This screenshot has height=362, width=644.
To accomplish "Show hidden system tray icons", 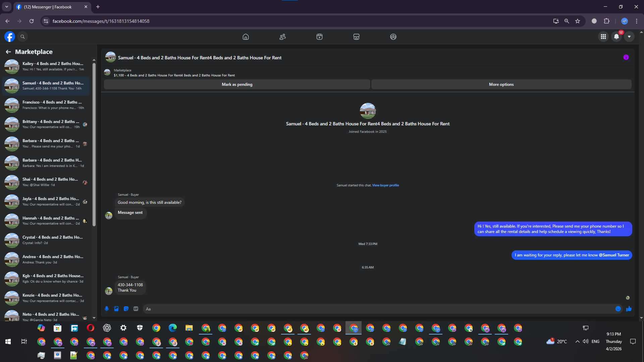I will point(577,342).
